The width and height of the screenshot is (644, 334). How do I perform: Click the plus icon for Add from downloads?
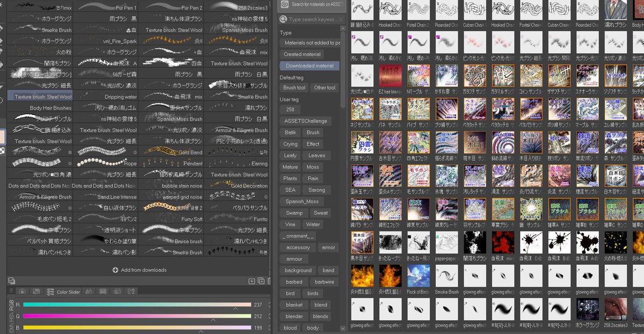coord(115,270)
